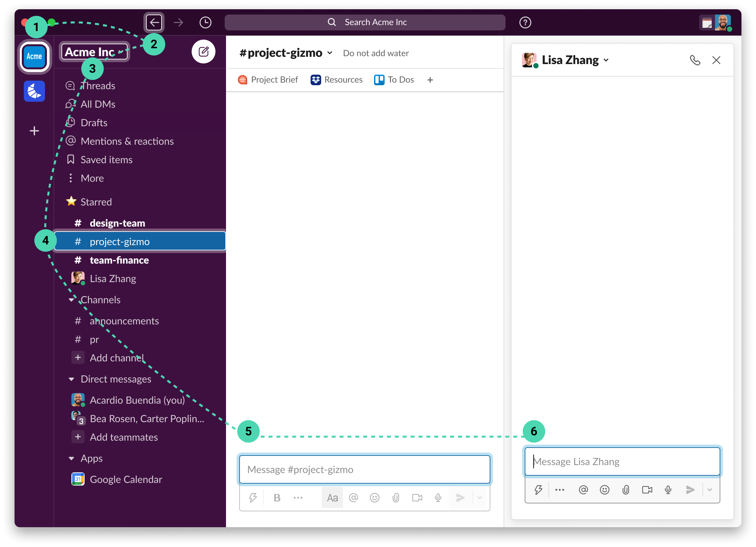
Task: Select the Project Brief tab
Action: pos(269,79)
